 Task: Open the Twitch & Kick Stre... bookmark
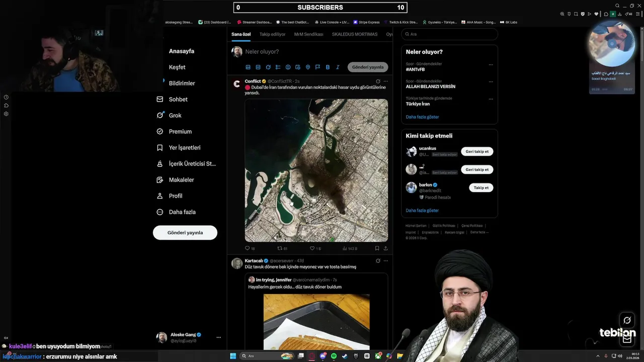401,22
